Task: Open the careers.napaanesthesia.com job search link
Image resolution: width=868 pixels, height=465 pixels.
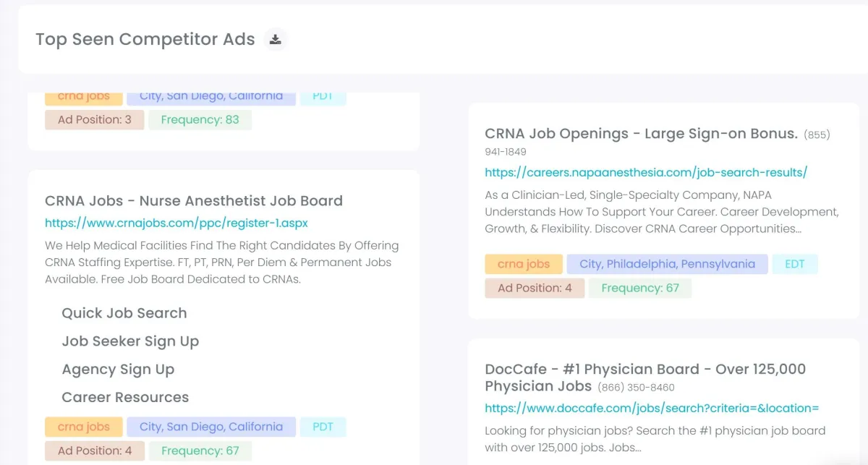Action: [645, 172]
